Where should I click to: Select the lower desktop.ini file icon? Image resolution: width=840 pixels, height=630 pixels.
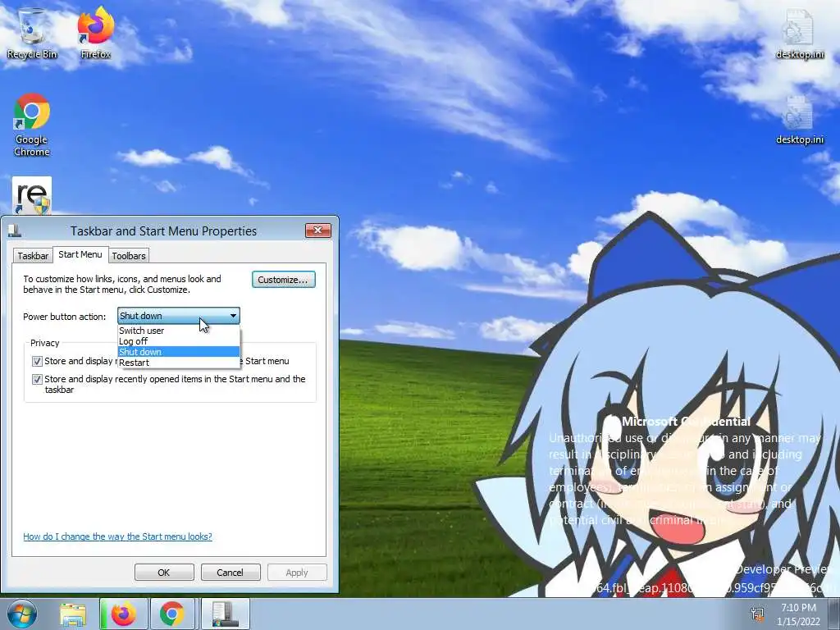point(799,120)
